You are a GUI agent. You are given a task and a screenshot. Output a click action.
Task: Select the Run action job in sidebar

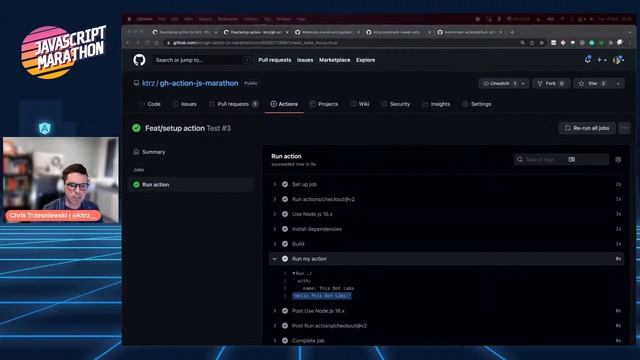pyautogui.click(x=191, y=184)
